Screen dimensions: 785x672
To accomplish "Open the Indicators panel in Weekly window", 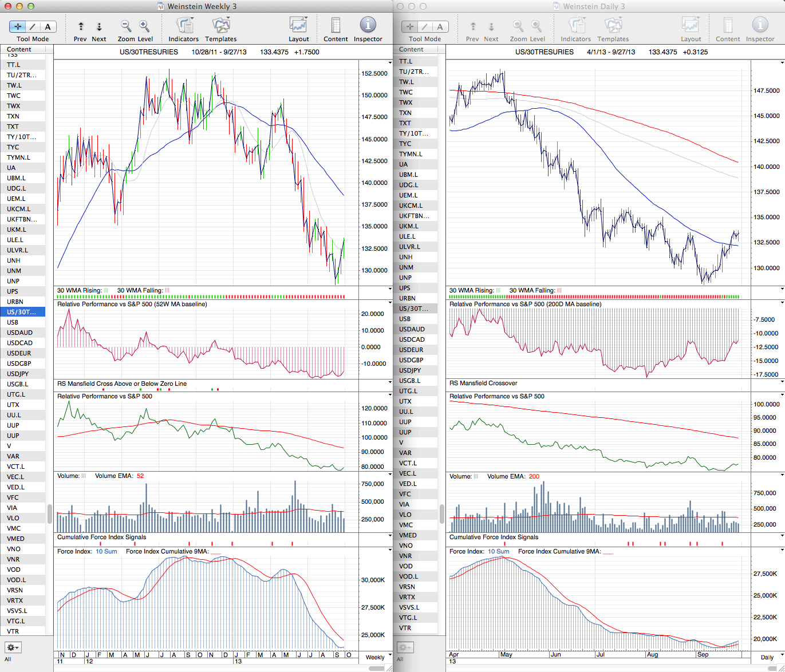I will coord(184,26).
